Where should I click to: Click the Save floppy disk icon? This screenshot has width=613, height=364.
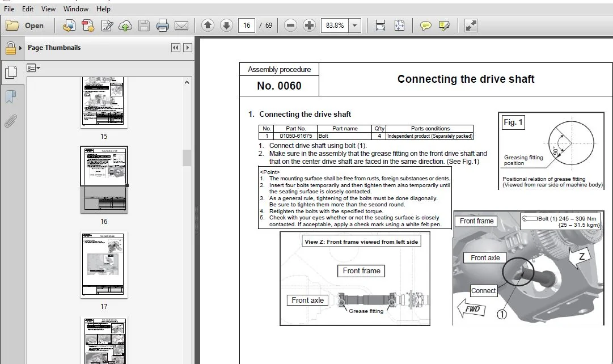(144, 26)
